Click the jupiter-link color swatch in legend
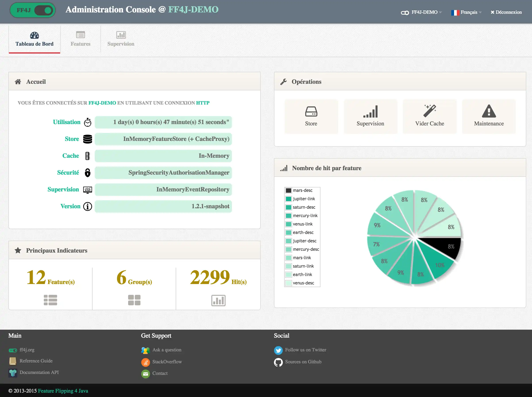This screenshot has width=532, height=397. tap(288, 199)
